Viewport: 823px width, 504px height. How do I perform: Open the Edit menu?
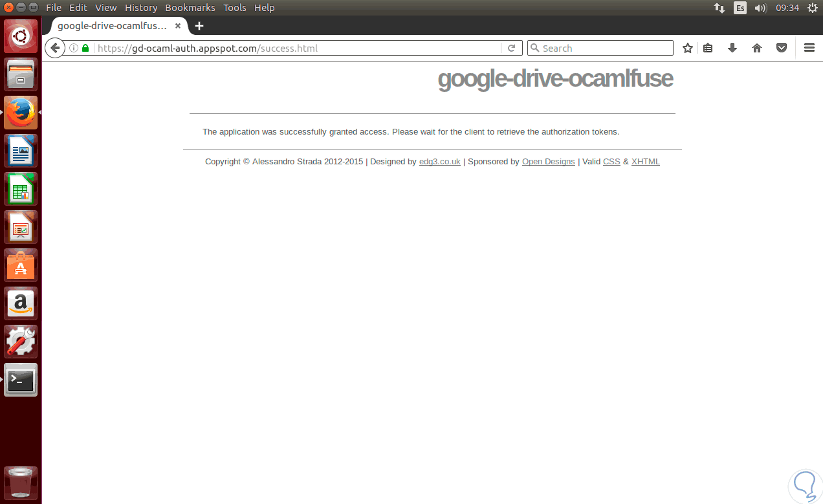pyautogui.click(x=78, y=8)
